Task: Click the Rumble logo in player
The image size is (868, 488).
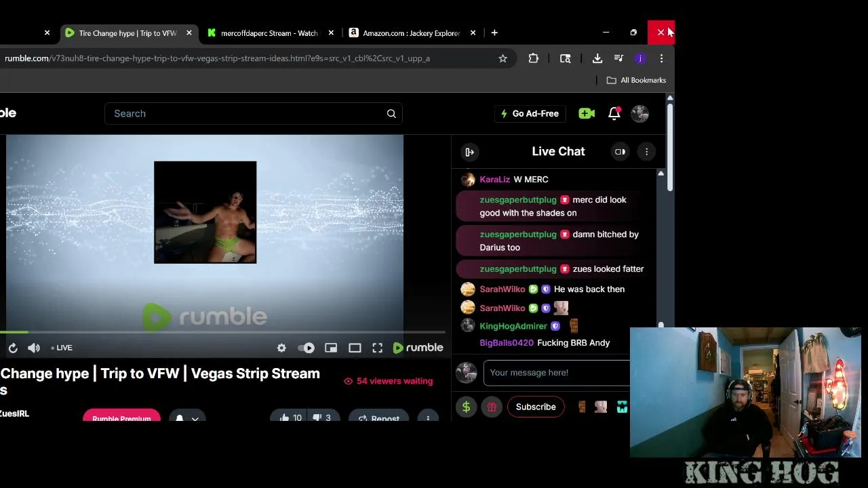Action: 418,348
